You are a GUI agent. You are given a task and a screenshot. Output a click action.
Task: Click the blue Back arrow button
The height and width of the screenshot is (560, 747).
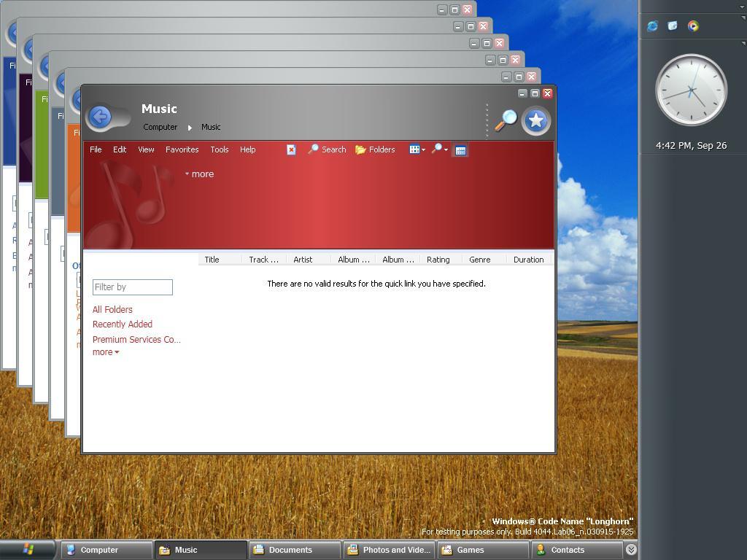pyautogui.click(x=101, y=117)
